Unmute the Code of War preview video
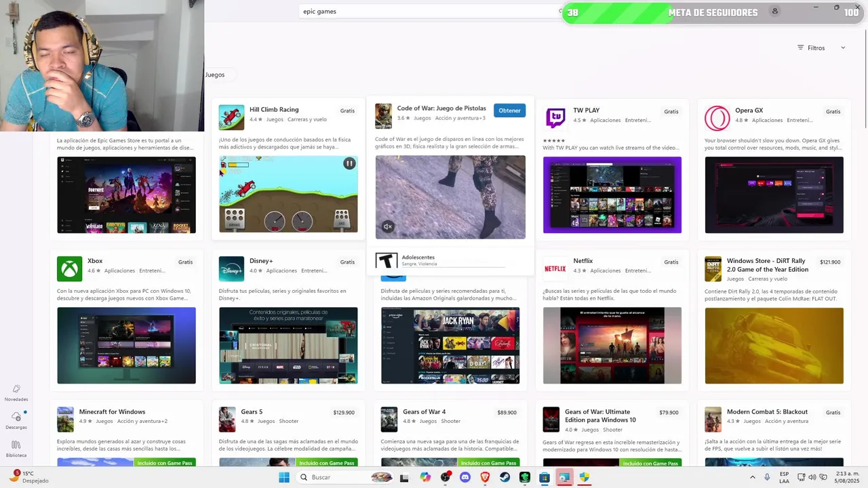The width and height of the screenshot is (868, 488). [x=388, y=227]
